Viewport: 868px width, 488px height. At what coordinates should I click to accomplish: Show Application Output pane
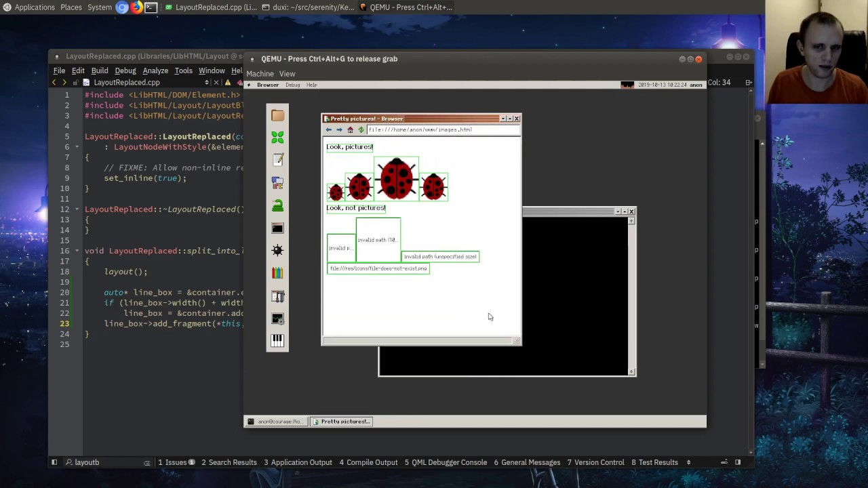point(298,462)
